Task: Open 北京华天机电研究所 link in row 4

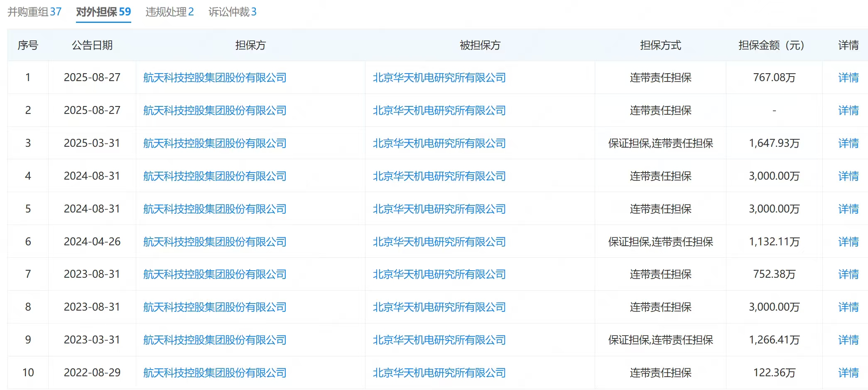Action: pos(439,176)
